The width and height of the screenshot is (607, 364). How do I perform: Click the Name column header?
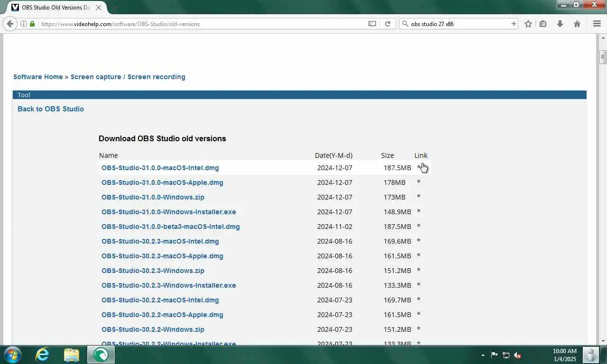tap(109, 155)
